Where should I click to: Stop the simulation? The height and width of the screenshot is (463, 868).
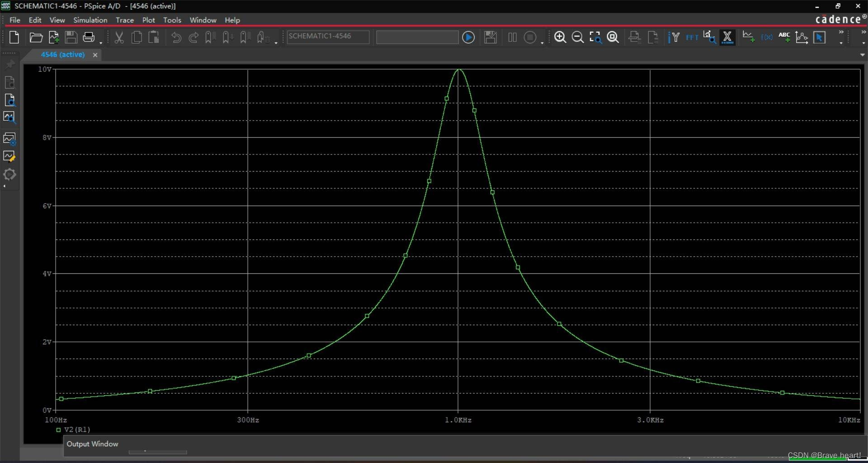point(530,37)
